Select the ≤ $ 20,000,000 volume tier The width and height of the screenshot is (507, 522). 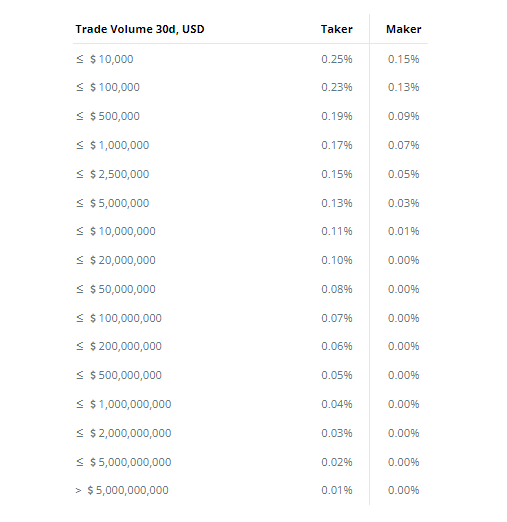pos(116,260)
